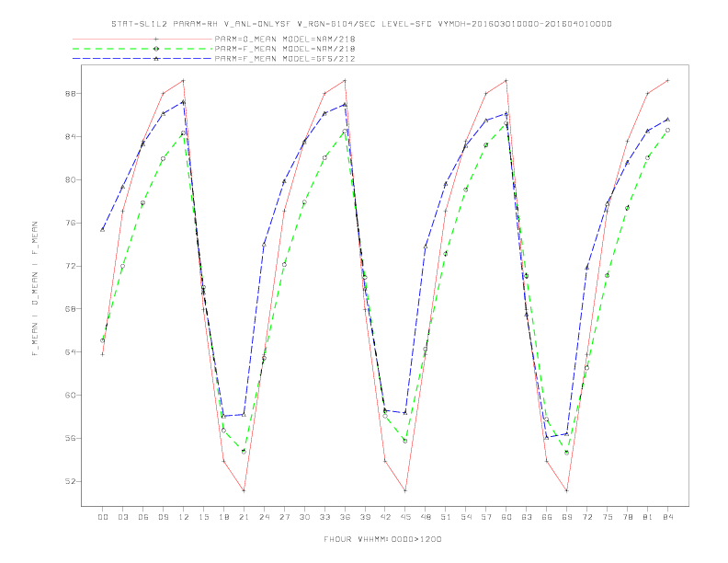Click x-axis forecast hour label 12
Screen dimensions: 728x563
tap(184, 517)
